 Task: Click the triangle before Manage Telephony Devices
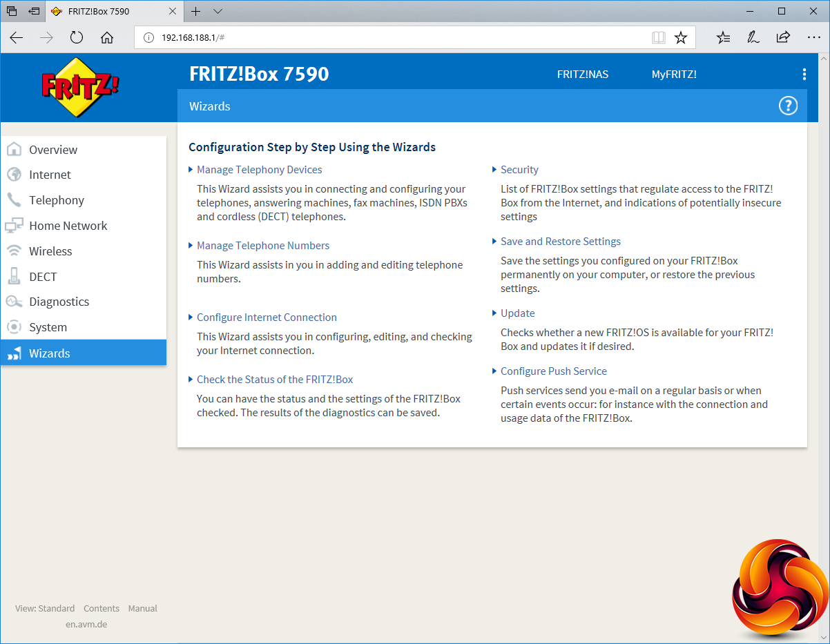pos(191,169)
